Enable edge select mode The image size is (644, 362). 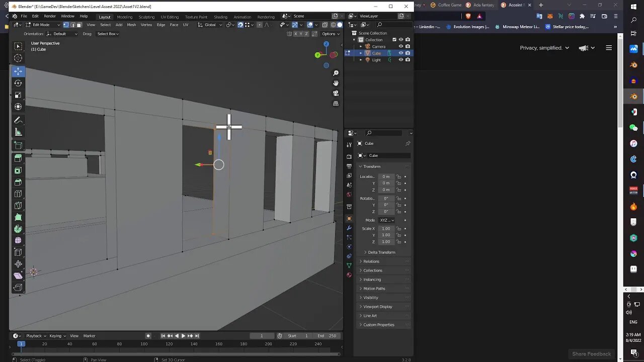coord(72,25)
